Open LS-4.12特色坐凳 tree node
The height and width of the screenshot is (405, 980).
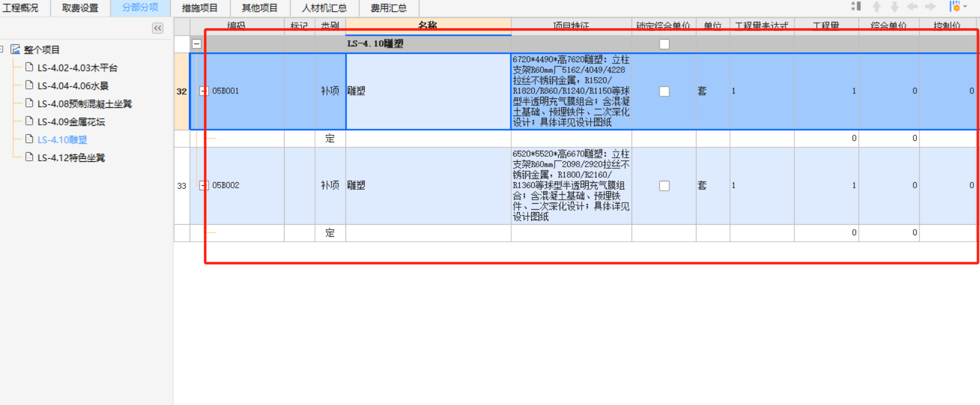71,157
